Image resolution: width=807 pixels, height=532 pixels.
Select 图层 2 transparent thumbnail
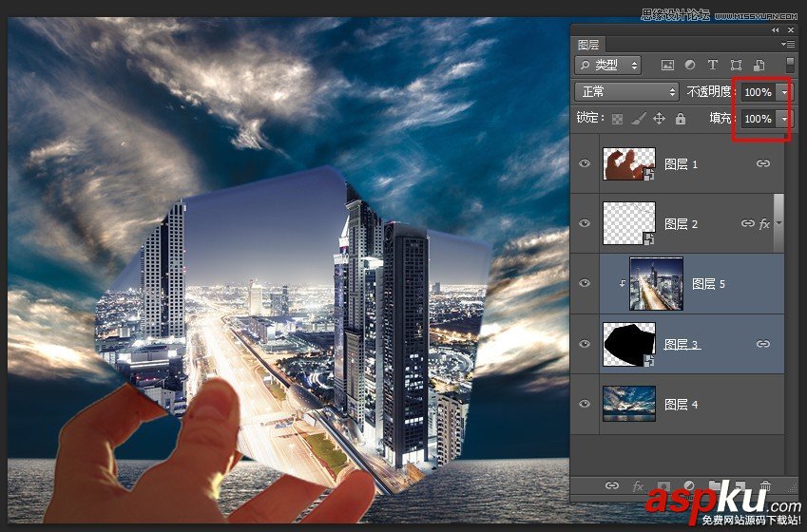[x=629, y=223]
